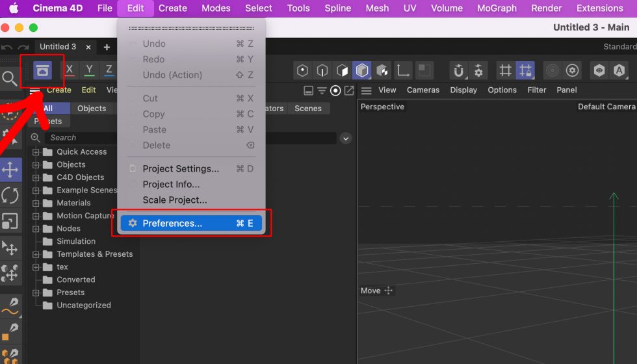
Task: Expand the Example Scenes folder
Action: tap(36, 190)
